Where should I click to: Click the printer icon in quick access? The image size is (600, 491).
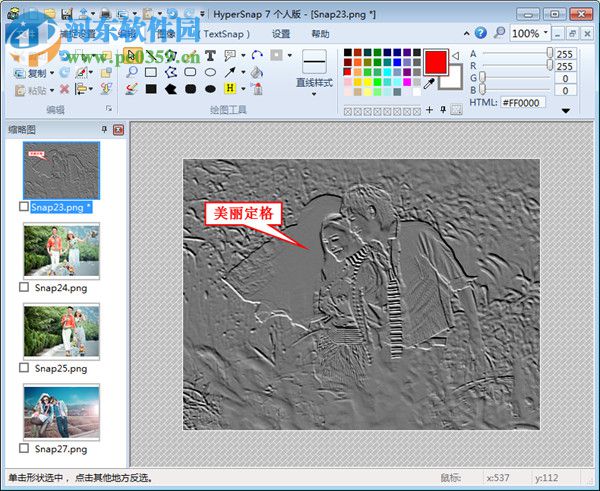[x=105, y=14]
